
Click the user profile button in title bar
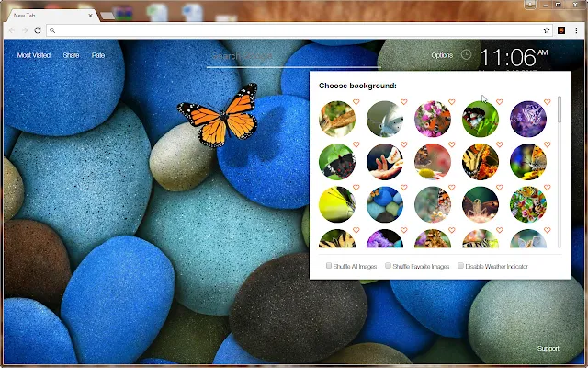click(530, 5)
